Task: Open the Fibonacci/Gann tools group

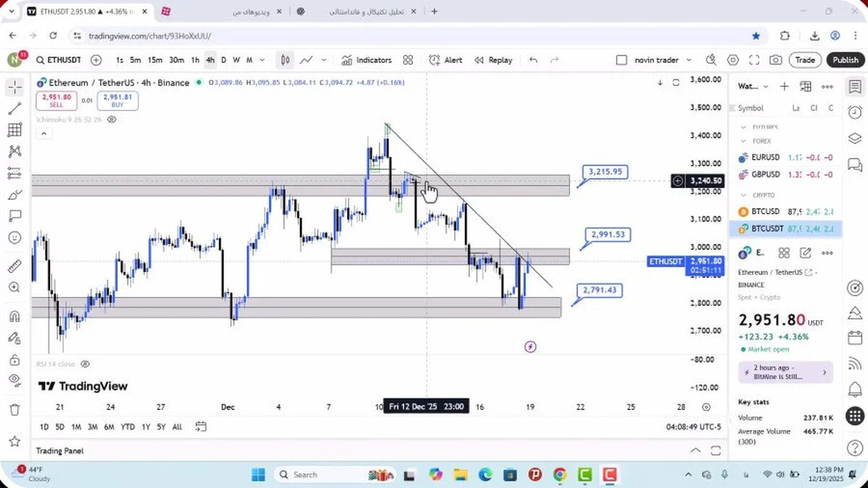Action: coord(14,130)
